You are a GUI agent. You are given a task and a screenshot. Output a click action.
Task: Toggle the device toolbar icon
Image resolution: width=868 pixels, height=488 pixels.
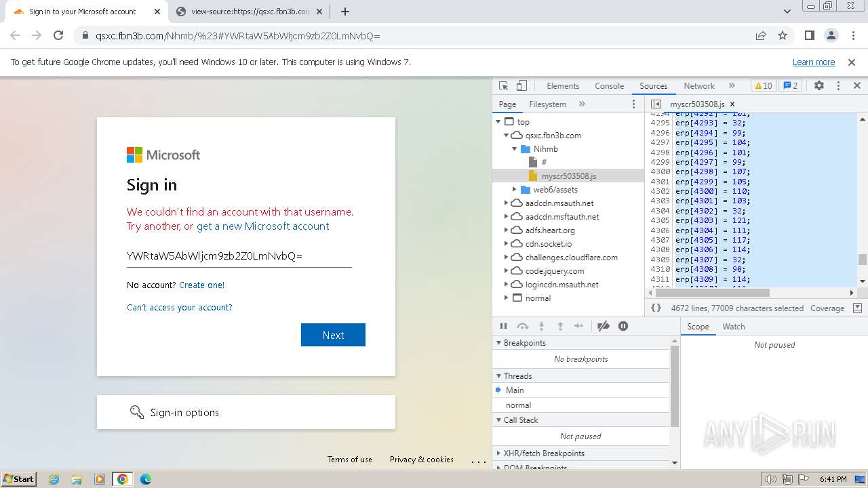click(x=521, y=86)
